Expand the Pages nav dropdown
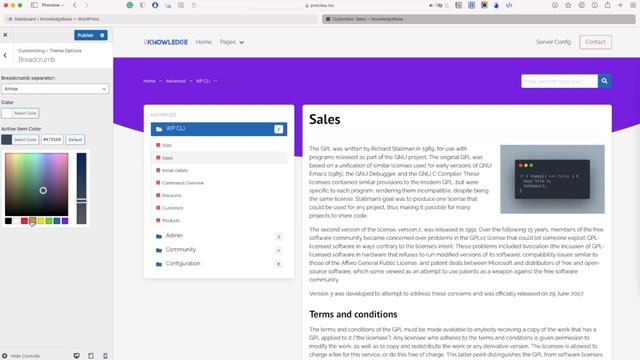 pos(232,42)
